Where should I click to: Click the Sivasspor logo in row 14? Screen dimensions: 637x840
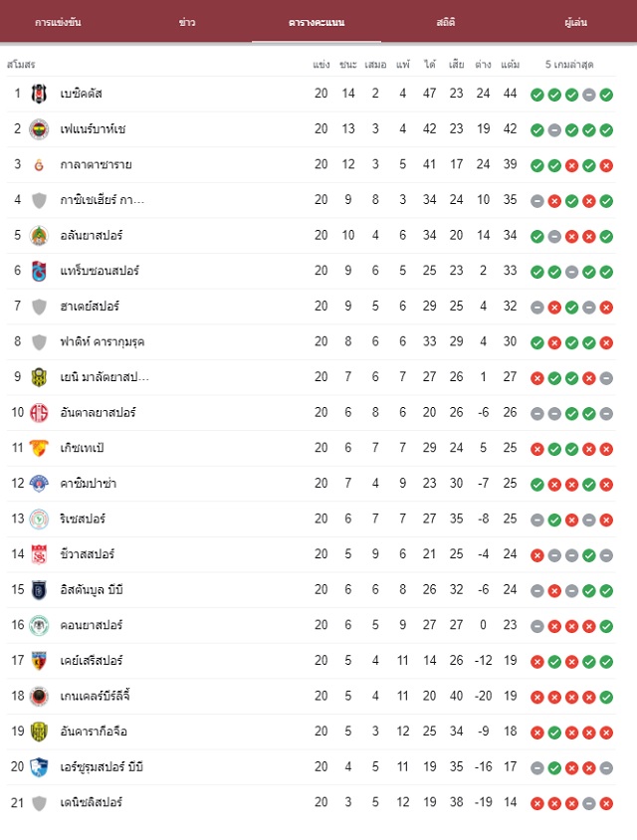pos(39,554)
